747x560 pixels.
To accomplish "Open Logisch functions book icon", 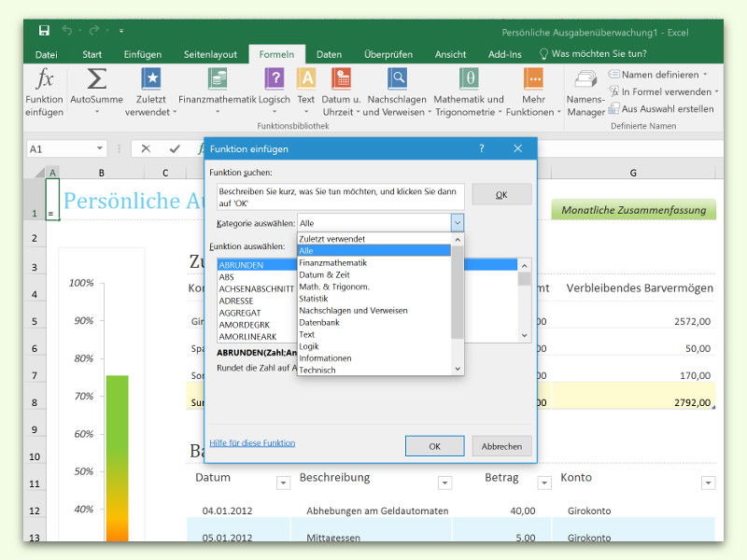I will coord(275,78).
